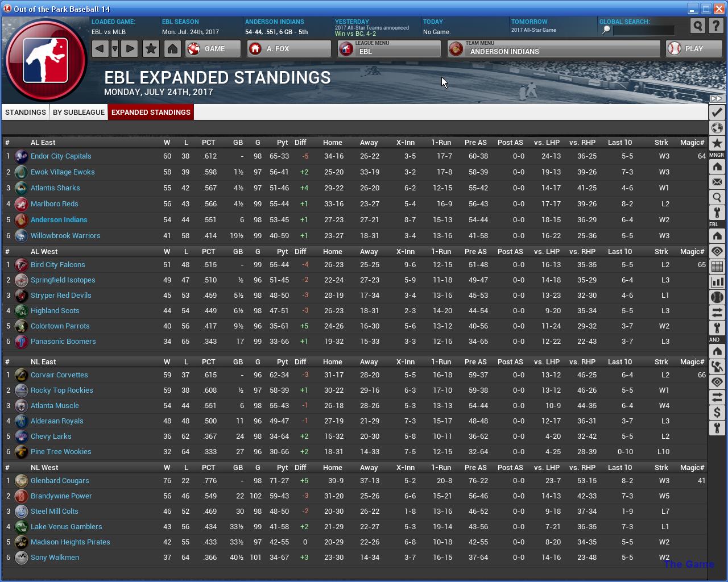The height and width of the screenshot is (582, 728).
Task: Switch to the STANDINGS tab
Action: coord(26,112)
